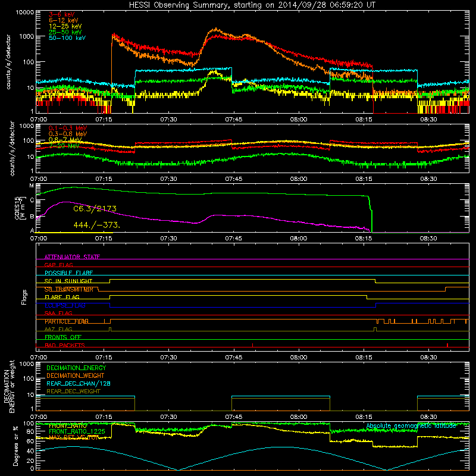The height and width of the screenshot is (476, 476).
Task: Click the REAR_DEC_WEIGHT legend label
Action: (x=73, y=392)
